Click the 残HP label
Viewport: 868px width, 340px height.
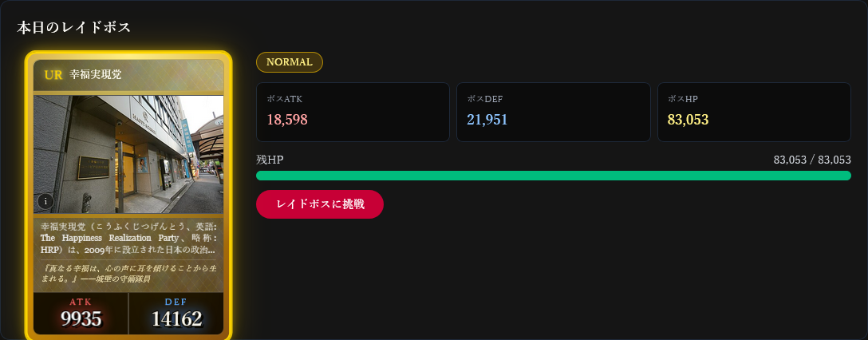(270, 160)
